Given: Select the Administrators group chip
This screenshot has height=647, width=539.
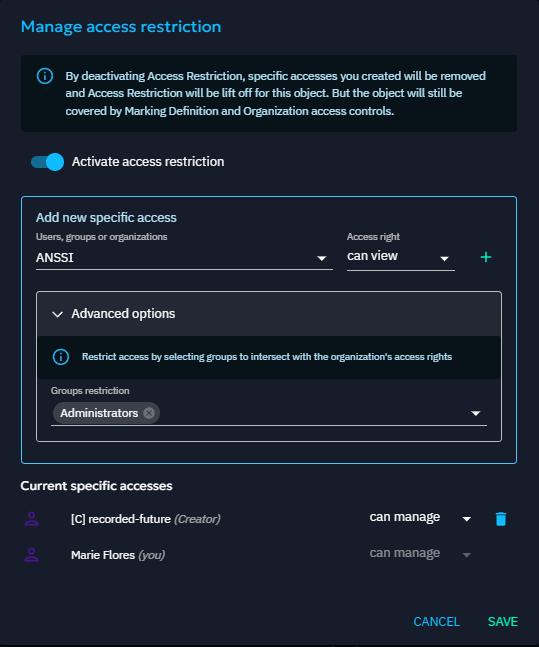Looking at the screenshot, I should click(99, 413).
